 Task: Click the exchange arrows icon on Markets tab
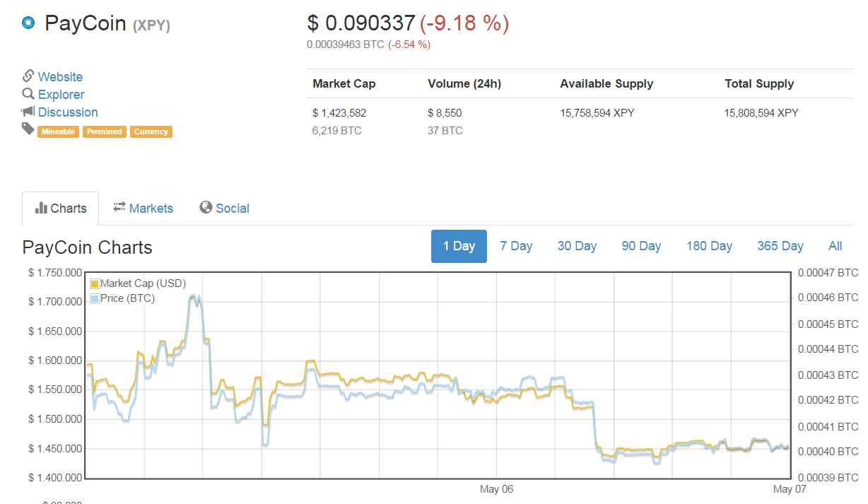tap(119, 206)
